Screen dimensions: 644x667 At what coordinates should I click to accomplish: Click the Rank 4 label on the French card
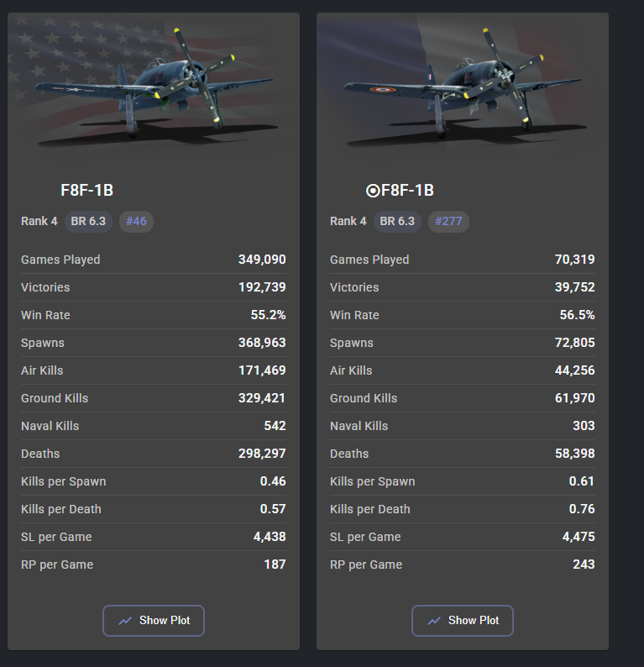(348, 222)
